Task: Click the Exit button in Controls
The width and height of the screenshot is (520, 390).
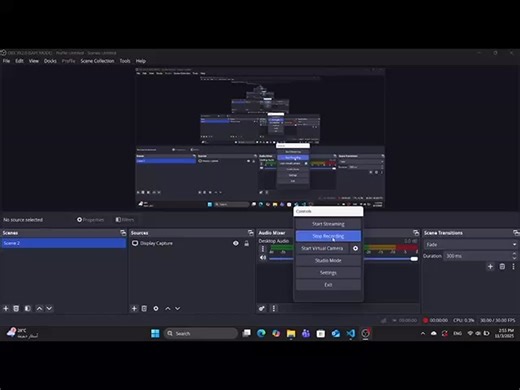Action: click(328, 285)
